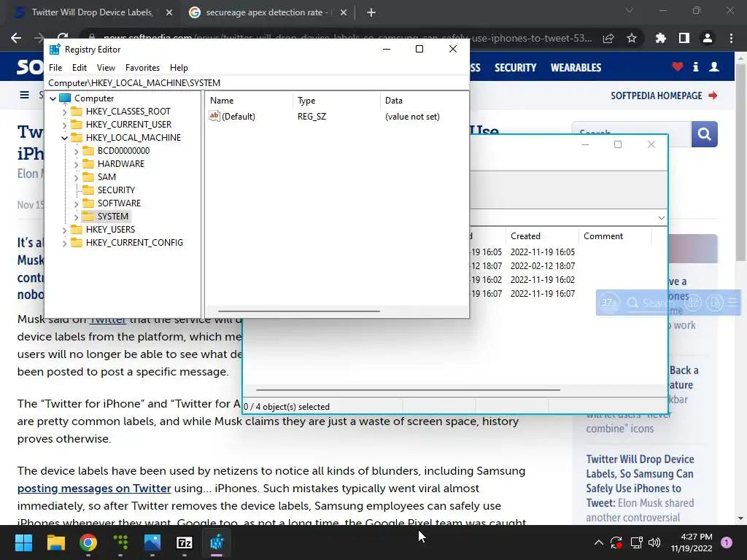Viewport: 747px width, 560px height.
Task: Click the Registry Editor address bar path
Action: 256,83
